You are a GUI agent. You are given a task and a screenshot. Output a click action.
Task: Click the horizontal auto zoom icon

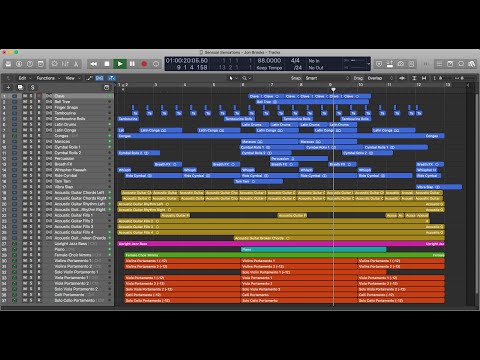(424, 78)
